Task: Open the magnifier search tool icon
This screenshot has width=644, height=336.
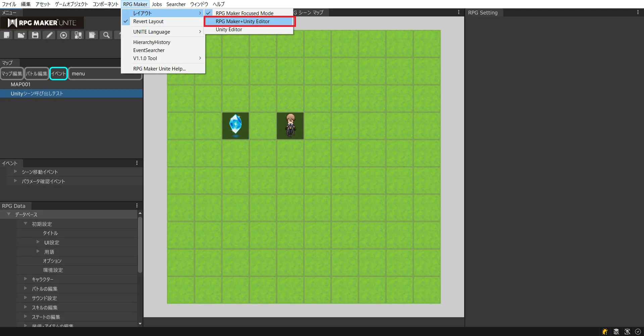Action: click(x=106, y=35)
